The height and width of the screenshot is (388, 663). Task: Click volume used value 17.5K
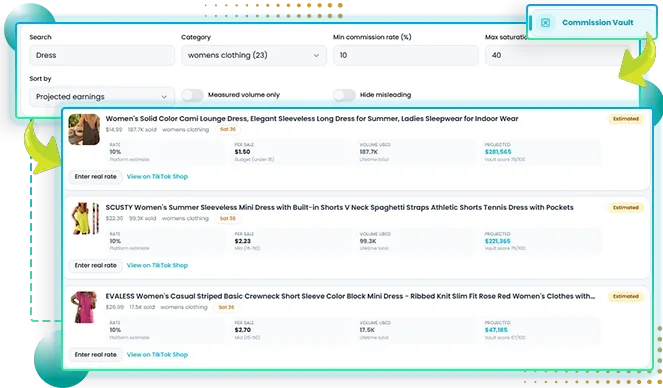point(367,330)
